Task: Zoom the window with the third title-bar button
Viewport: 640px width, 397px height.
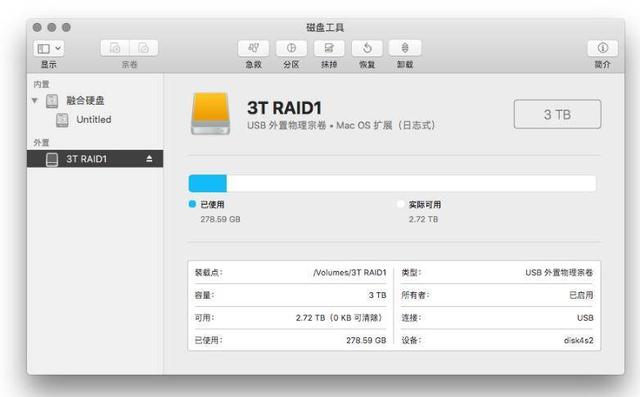Action: coord(66,27)
